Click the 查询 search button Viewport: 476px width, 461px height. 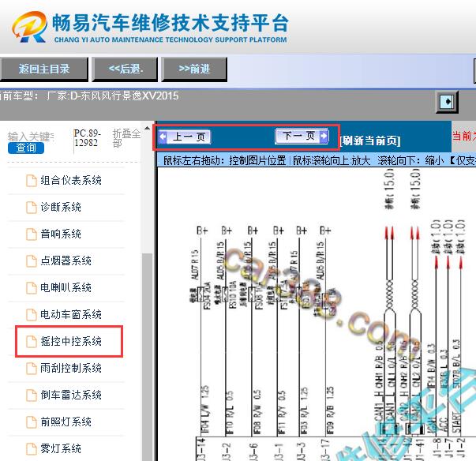pos(26,148)
